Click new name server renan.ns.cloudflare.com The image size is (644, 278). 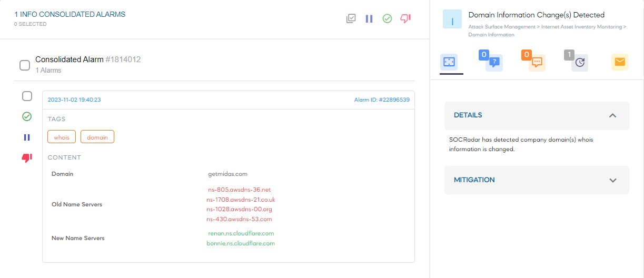[241, 233]
